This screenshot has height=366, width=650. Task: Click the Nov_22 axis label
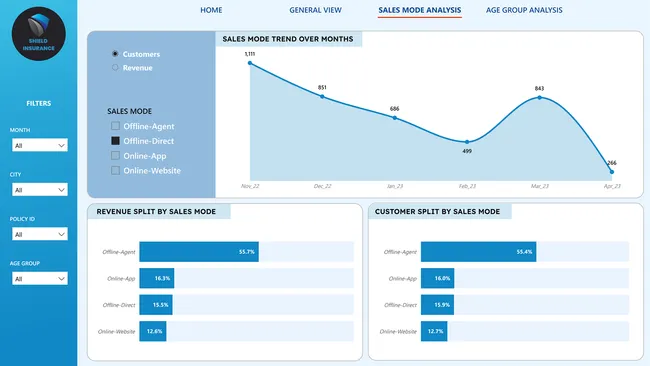tap(250, 186)
